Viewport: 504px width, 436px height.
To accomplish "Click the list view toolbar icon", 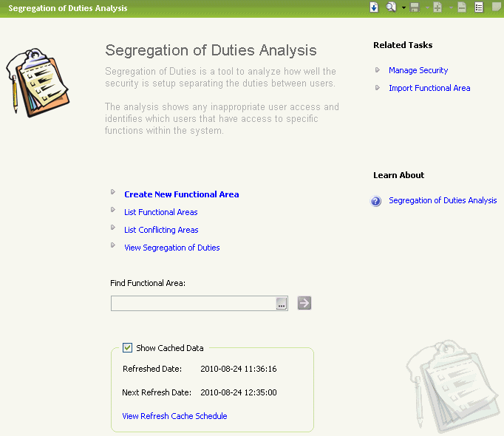I will pyautogui.click(x=479, y=7).
